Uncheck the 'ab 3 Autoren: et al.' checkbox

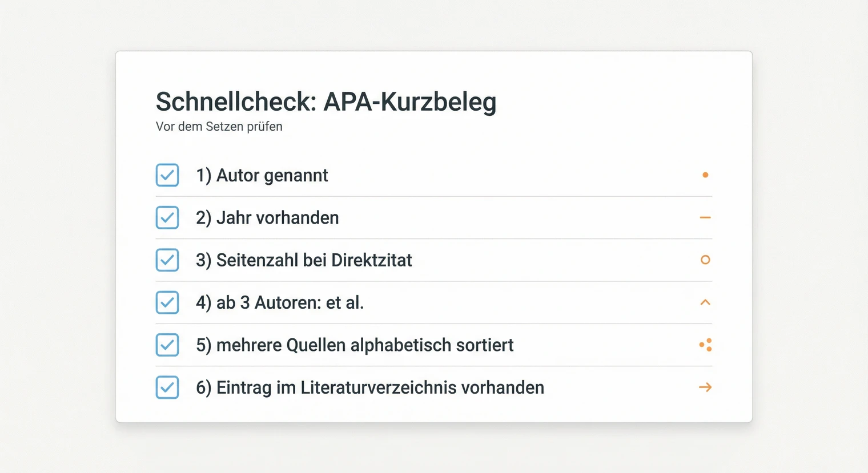[x=167, y=302]
